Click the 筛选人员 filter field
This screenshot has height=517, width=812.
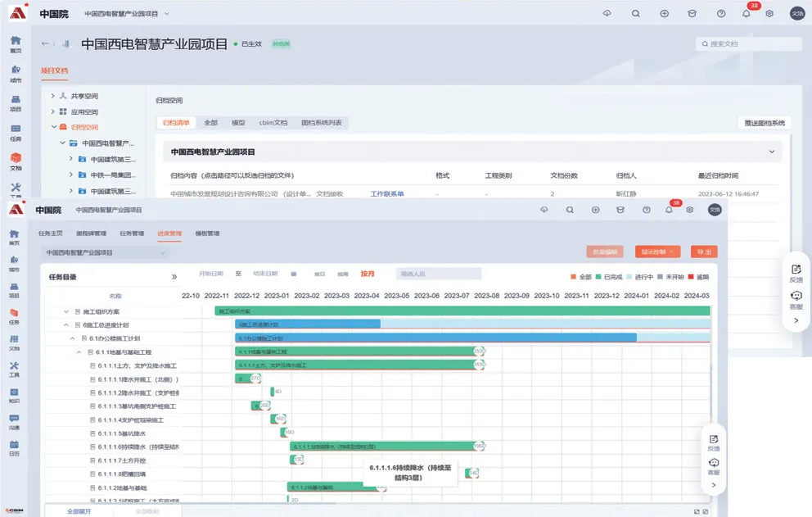(439, 274)
